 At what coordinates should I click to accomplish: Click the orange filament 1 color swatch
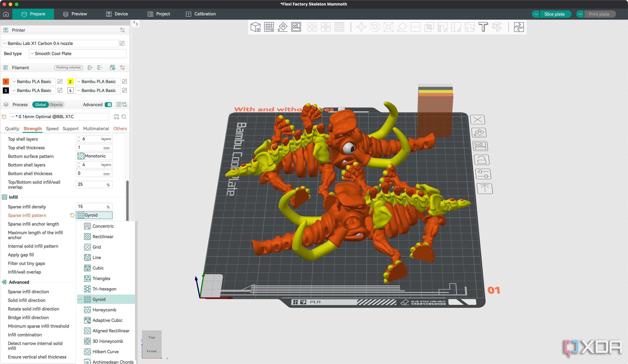tap(6, 82)
